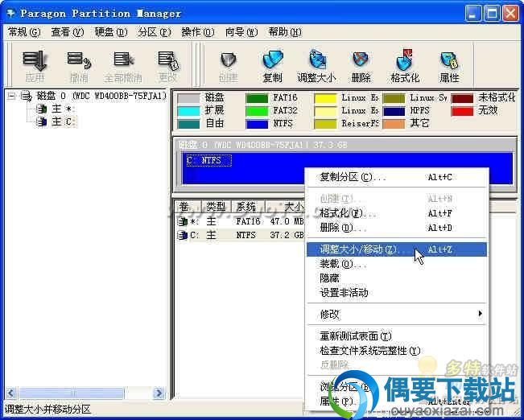Choose 删除(D)... in context menu

click(397, 228)
